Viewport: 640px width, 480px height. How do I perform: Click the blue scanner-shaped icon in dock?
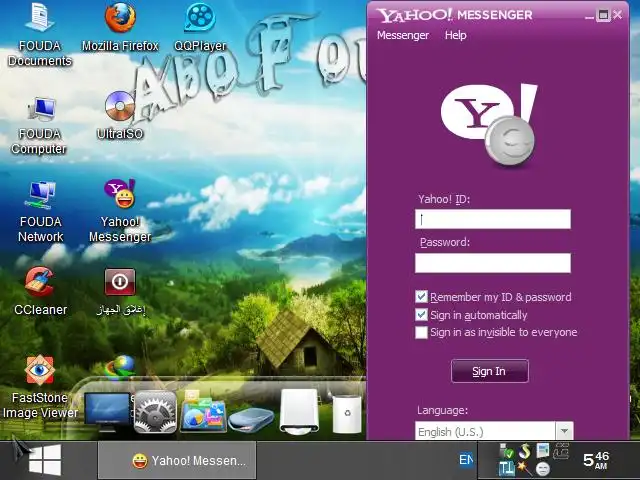point(251,420)
